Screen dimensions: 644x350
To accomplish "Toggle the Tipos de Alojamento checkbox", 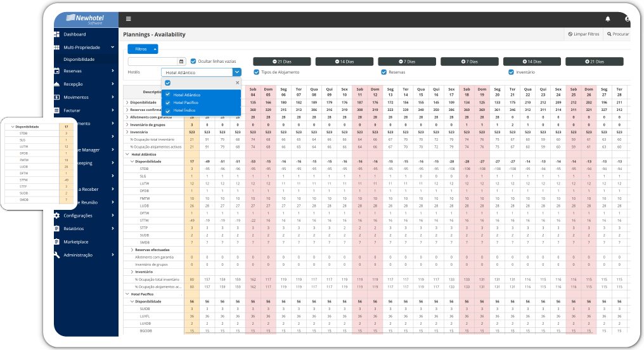I will pyautogui.click(x=257, y=72).
